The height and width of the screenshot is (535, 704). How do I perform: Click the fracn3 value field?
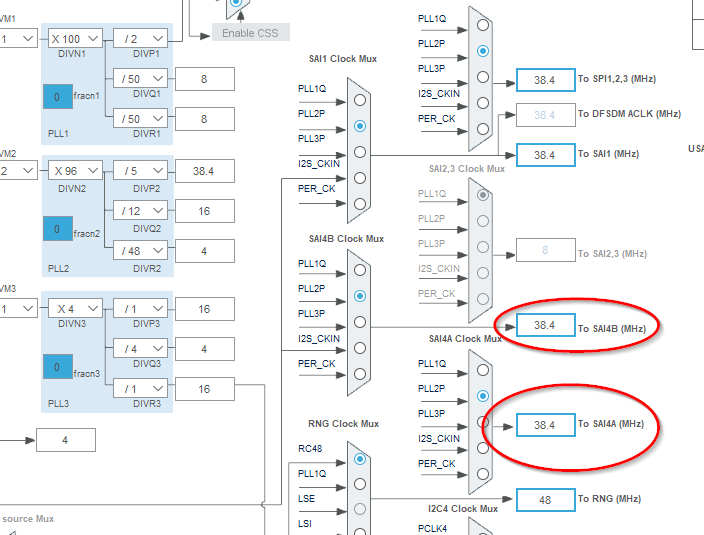(58, 367)
